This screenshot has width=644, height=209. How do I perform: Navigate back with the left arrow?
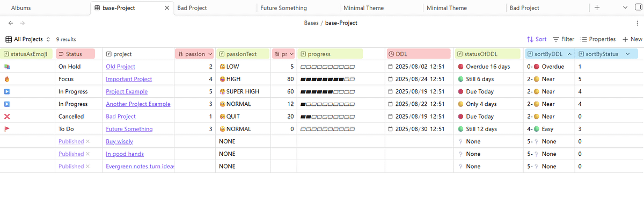(11, 23)
